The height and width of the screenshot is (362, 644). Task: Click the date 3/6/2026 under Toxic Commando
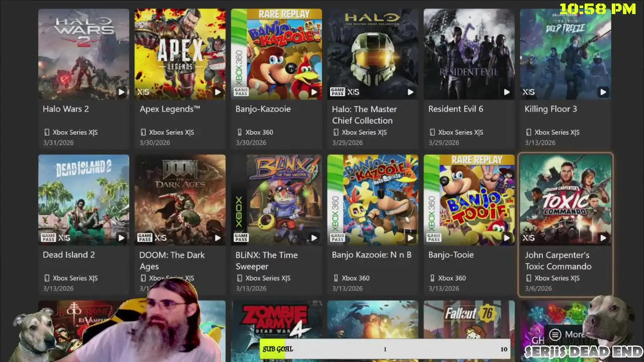tap(538, 289)
